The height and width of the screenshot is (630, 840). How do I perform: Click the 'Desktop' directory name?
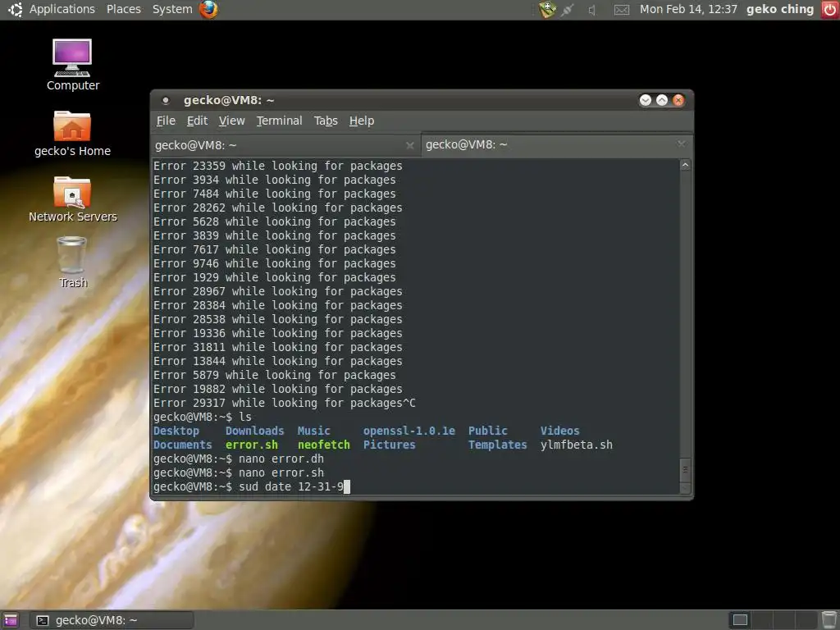click(176, 431)
